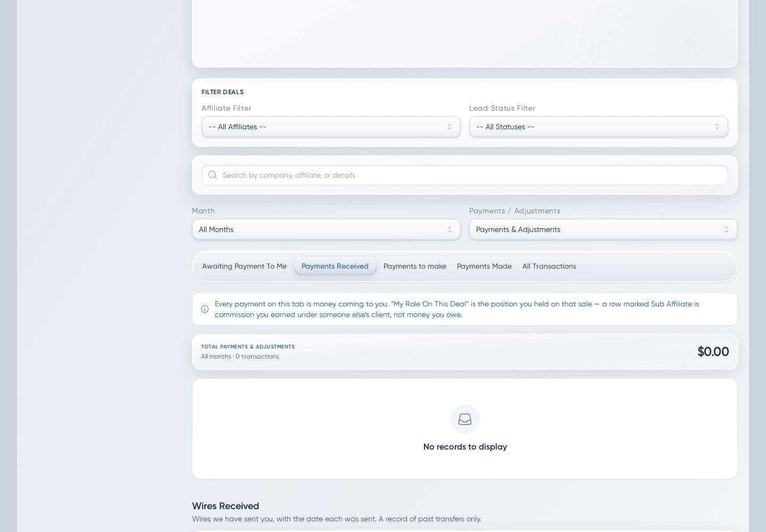Show the All Transactions tab
This screenshot has width=766, height=532.
coord(549,266)
